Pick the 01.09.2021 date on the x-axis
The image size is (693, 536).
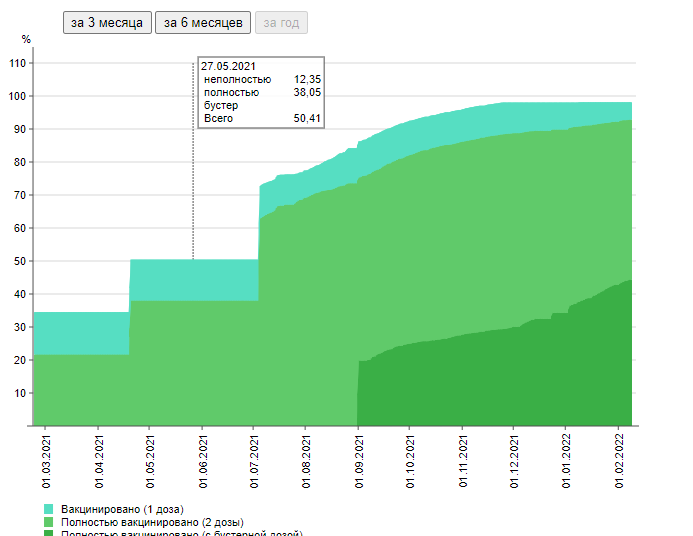[x=358, y=460]
